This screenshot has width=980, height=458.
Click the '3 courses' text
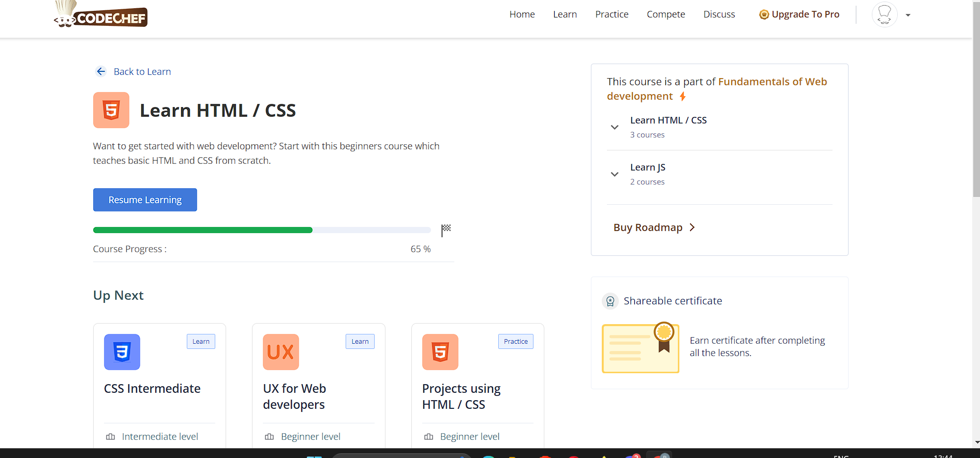(647, 134)
